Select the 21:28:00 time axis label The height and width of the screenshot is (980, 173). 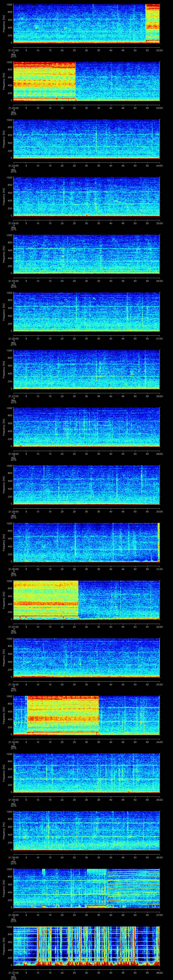pyautogui.click(x=13, y=454)
